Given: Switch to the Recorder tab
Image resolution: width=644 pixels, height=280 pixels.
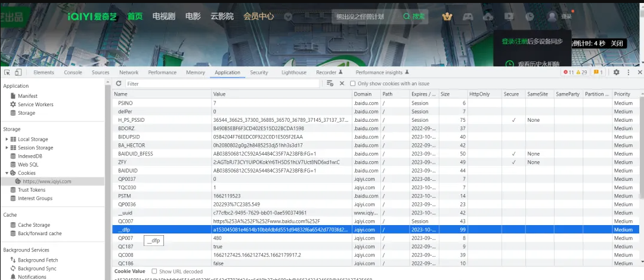Looking at the screenshot, I should pyautogui.click(x=329, y=72).
